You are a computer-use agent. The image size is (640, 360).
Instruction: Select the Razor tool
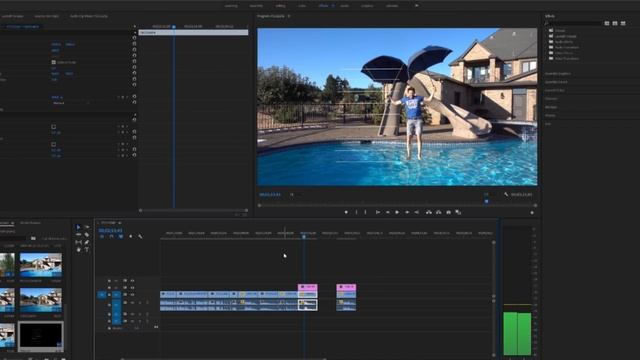[x=87, y=235]
